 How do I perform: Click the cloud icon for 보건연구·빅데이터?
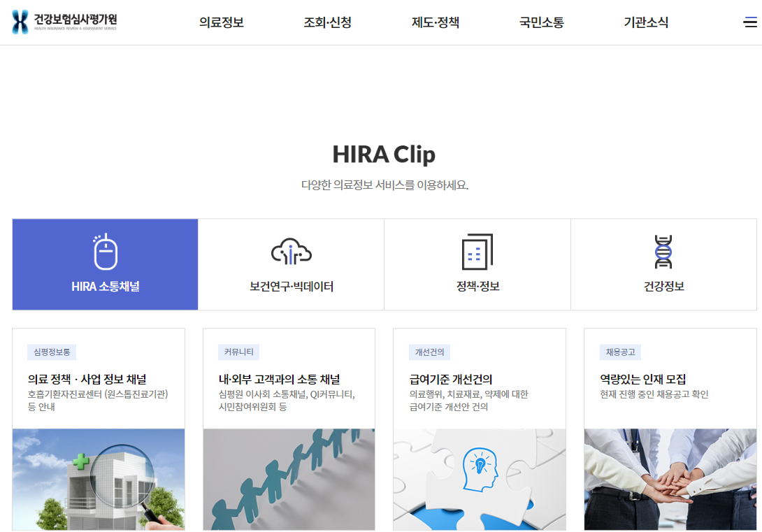pos(291,251)
